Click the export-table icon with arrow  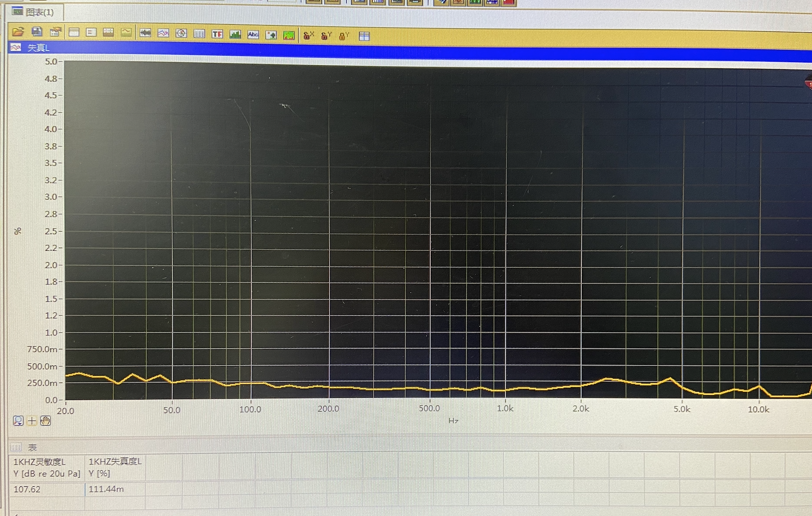(55, 31)
